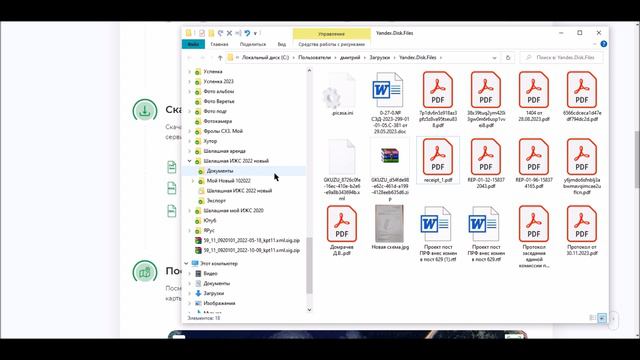Image resolution: width=640 pixels, height=360 pixels.
Task: Select the 'Домрачев Д.В..pdf' file
Action: (342, 224)
